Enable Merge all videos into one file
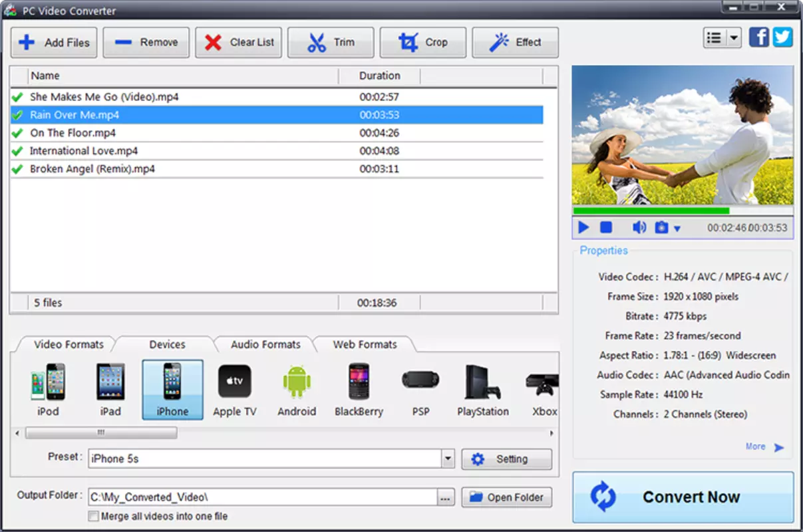803x532 pixels. point(94,516)
